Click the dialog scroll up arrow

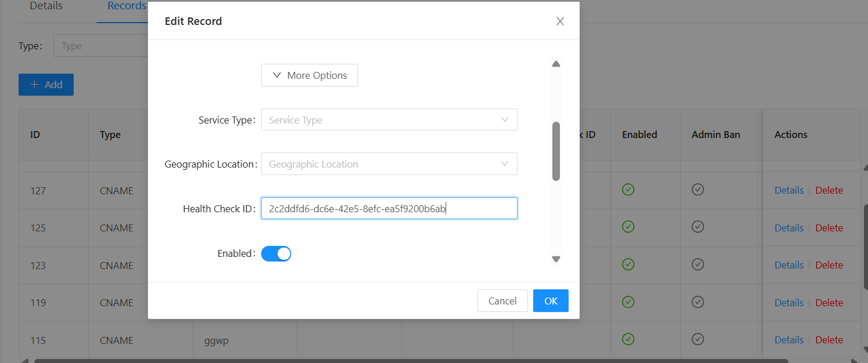pyautogui.click(x=556, y=64)
